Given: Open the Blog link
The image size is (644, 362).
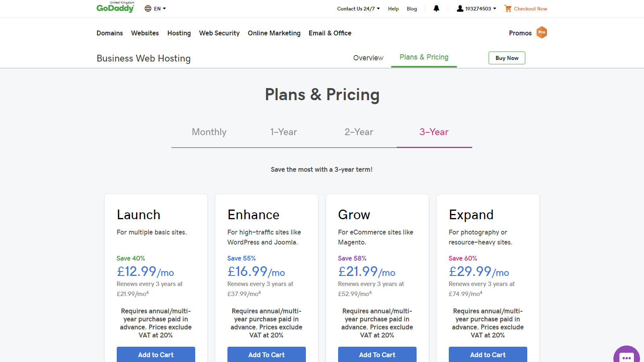Looking at the screenshot, I should click(412, 8).
